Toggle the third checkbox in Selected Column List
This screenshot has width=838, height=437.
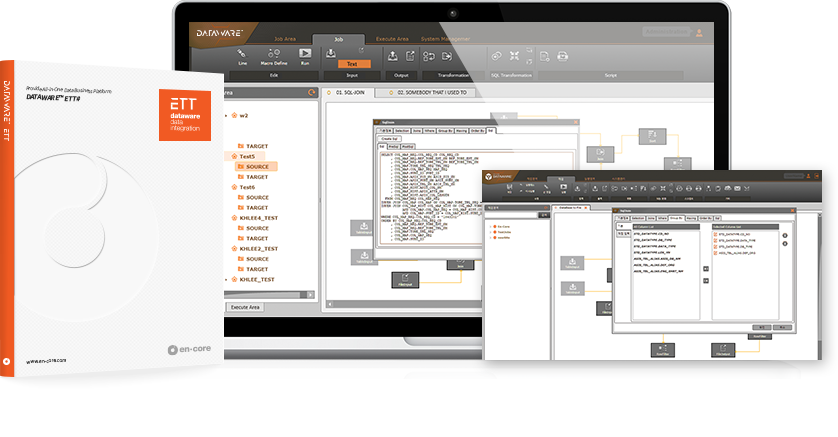716,247
